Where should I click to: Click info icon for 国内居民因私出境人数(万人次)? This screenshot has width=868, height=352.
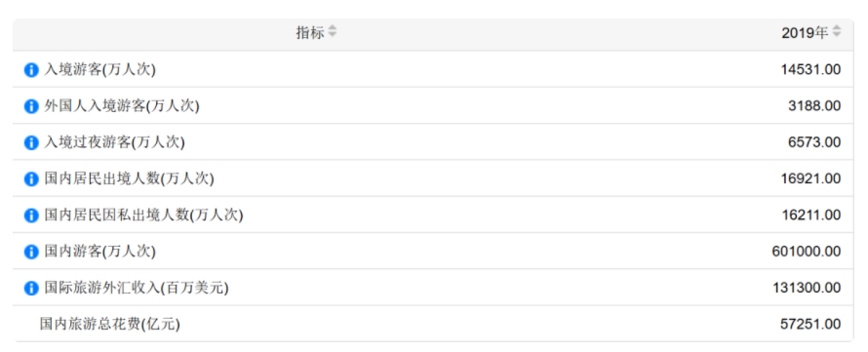pyautogui.click(x=31, y=215)
